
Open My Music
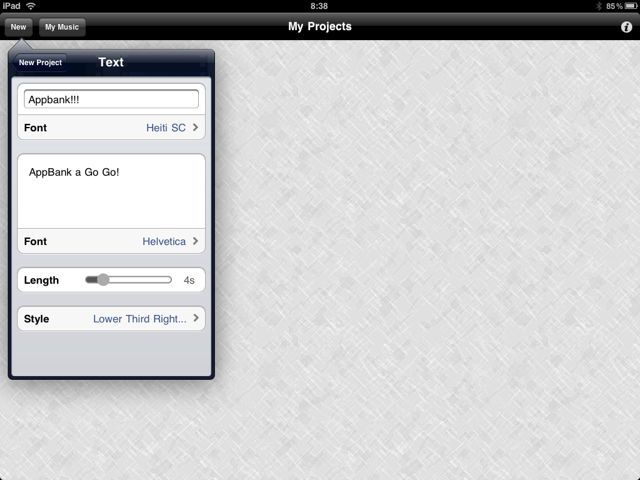[x=62, y=27]
